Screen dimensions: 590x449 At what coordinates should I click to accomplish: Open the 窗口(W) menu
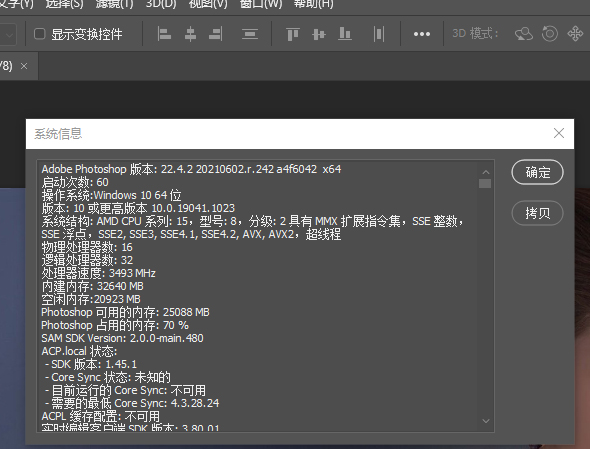(261, 4)
